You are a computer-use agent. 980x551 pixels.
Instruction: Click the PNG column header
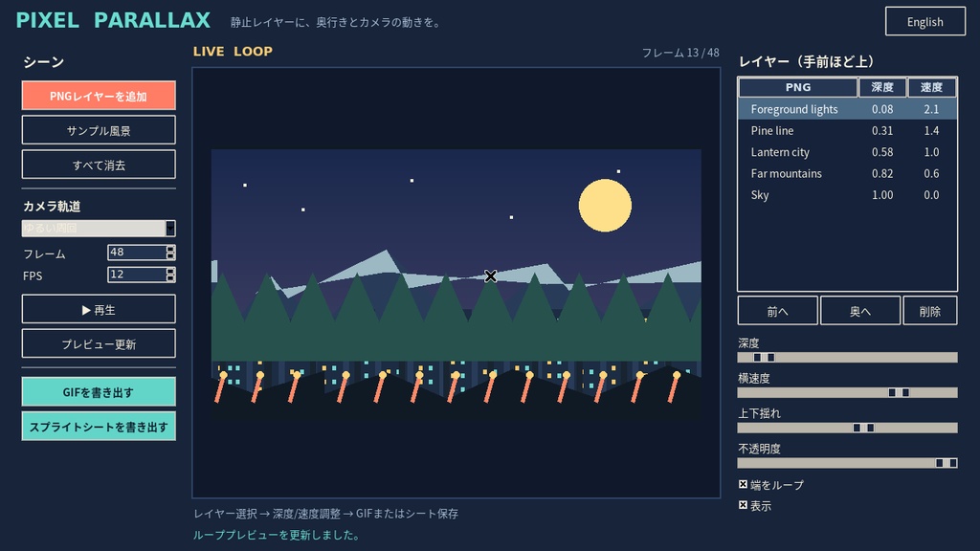pyautogui.click(x=798, y=87)
